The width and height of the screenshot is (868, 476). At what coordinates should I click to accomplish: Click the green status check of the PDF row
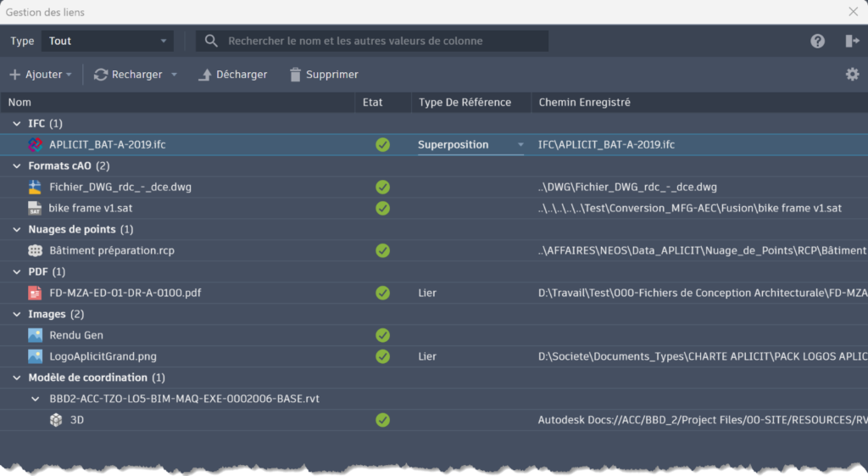382,293
